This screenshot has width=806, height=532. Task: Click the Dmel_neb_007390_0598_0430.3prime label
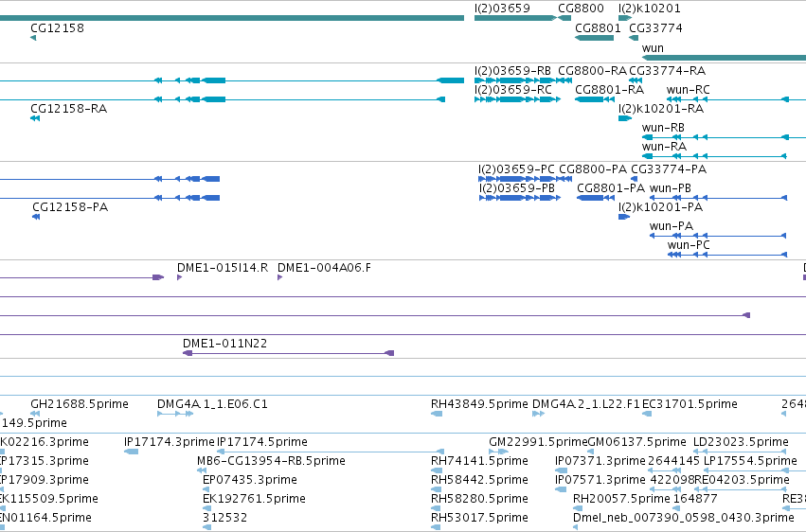click(684, 518)
